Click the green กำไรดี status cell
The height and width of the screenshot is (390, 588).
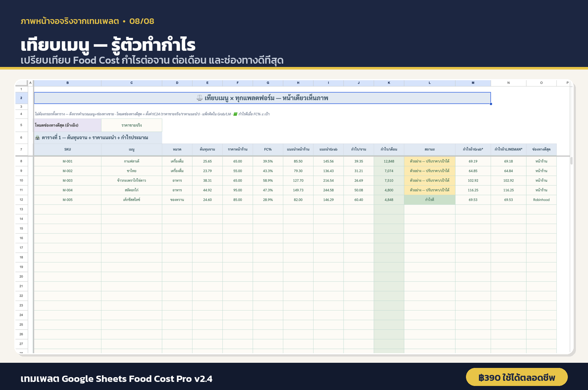(x=430, y=200)
